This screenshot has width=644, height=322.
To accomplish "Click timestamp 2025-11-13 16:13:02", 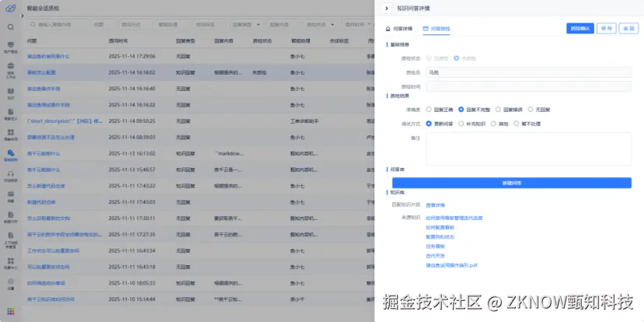I will click(132, 153).
